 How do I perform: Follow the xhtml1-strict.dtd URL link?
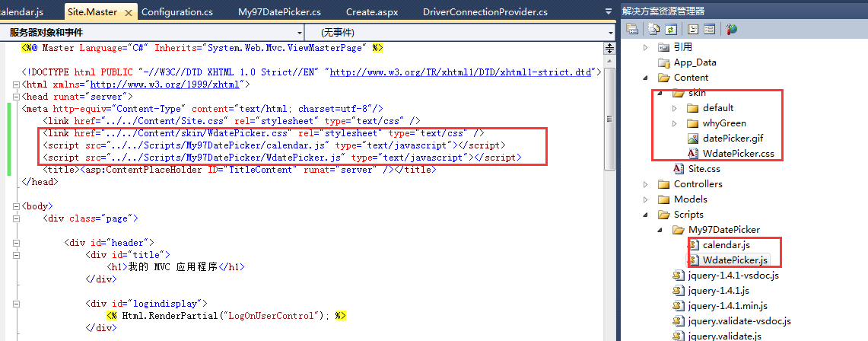coord(460,72)
